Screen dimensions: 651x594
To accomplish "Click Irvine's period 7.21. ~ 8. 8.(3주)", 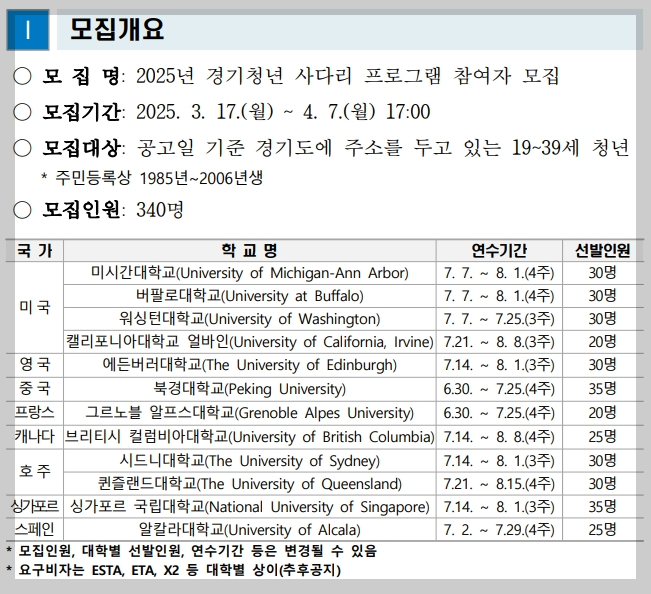I will coord(499,342).
